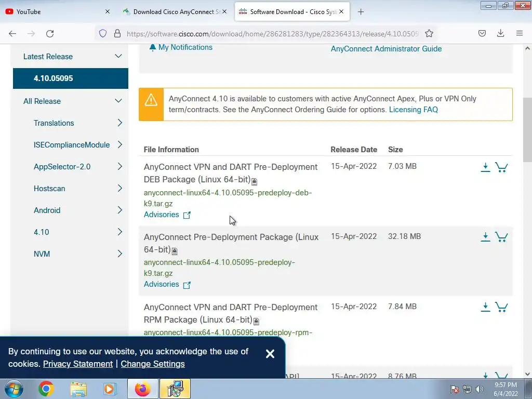This screenshot has width=532, height=399.
Task: Click the scrollbar up arrow
Action: click(x=527, y=48)
